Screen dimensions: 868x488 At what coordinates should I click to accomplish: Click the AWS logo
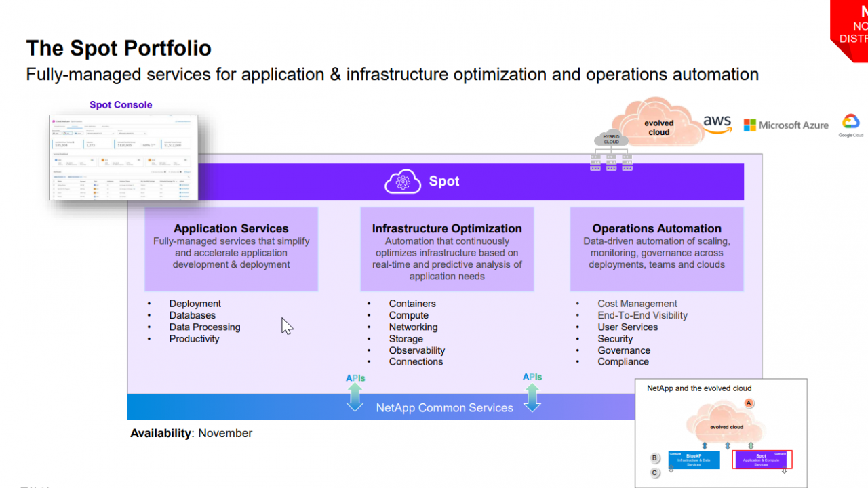(x=717, y=124)
